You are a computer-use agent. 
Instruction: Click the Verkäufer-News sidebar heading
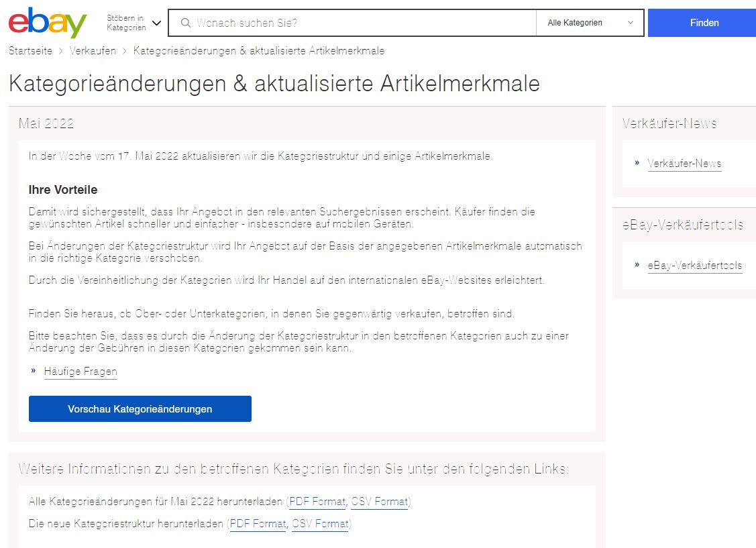coord(669,123)
